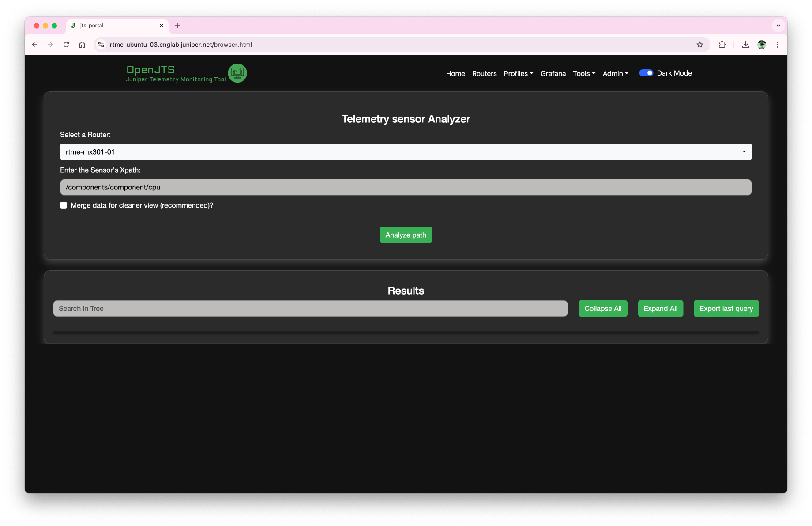Navigate to the Grafana menu item
Screen dimensions: 812x526
[553, 73]
